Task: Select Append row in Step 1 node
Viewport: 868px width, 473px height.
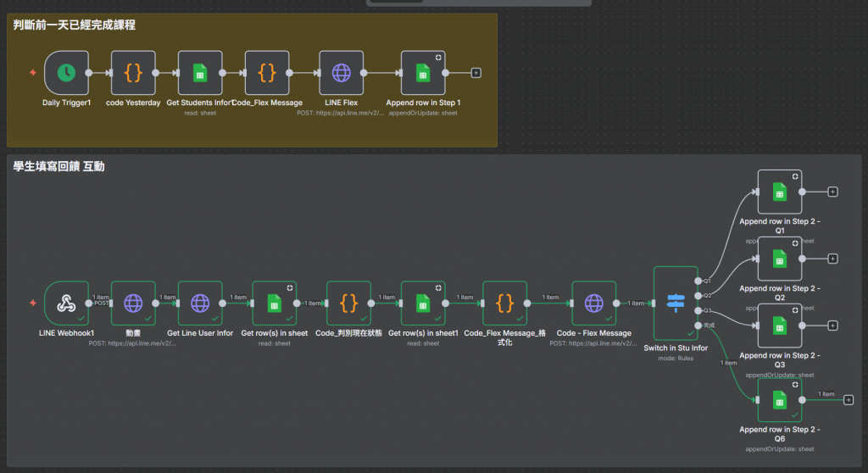Action: point(423,73)
